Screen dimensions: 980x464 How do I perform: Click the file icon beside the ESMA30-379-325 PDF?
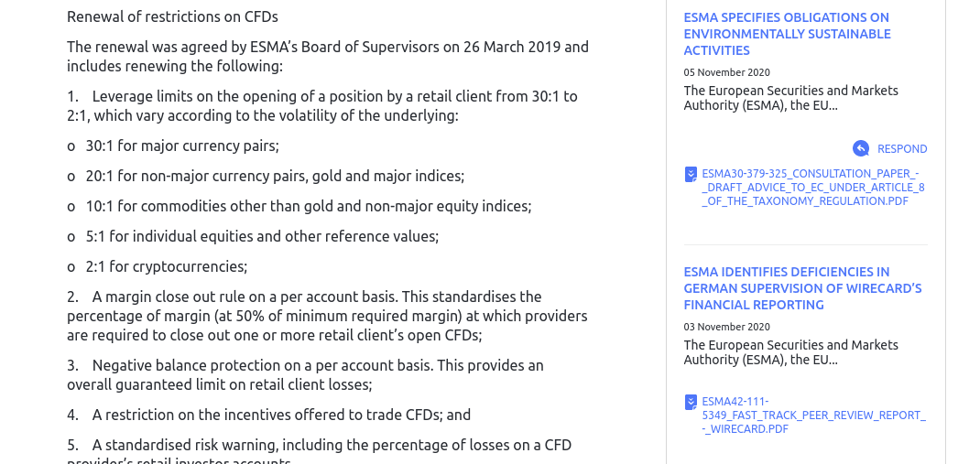click(691, 174)
